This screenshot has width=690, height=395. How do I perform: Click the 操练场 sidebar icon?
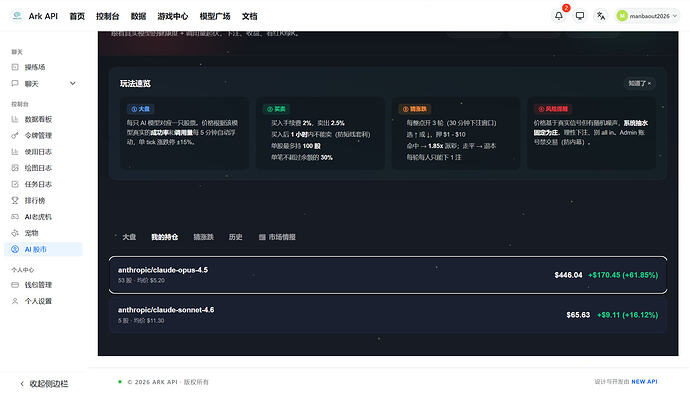[x=15, y=67]
